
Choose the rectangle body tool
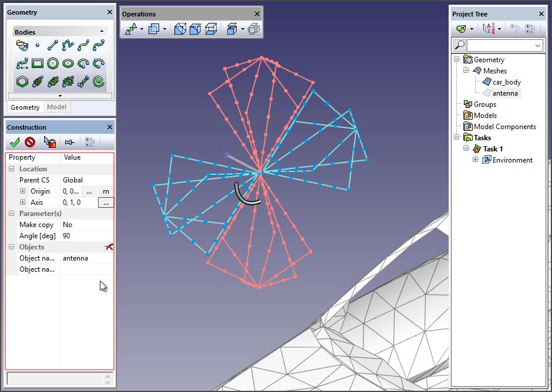coord(38,63)
